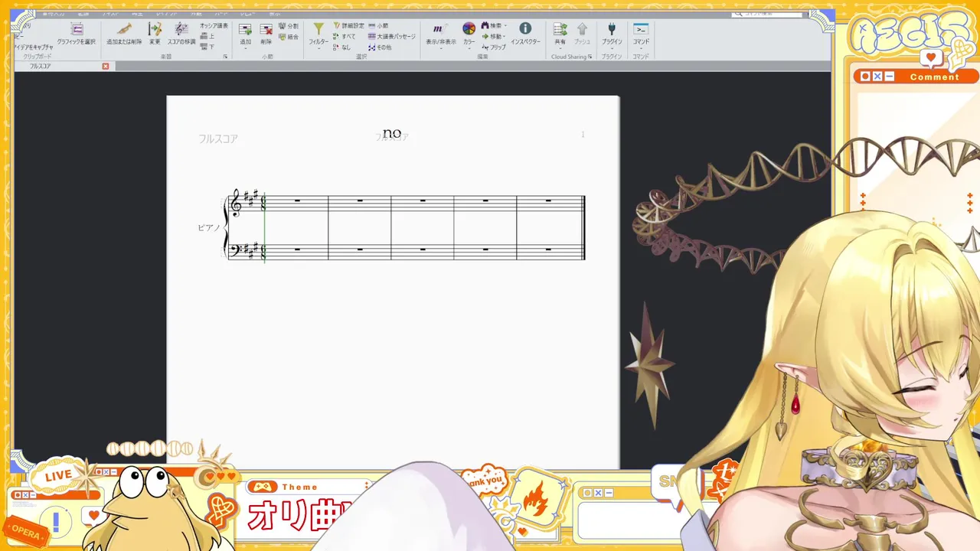Click the Command (コマンド) terminal icon

pyautogui.click(x=641, y=29)
